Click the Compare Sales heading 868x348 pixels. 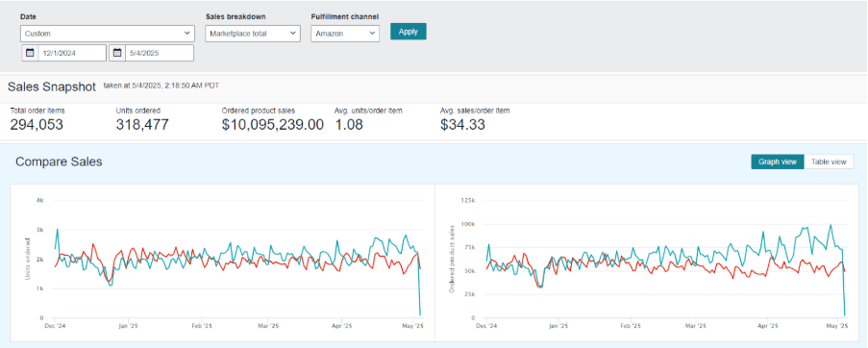59,162
